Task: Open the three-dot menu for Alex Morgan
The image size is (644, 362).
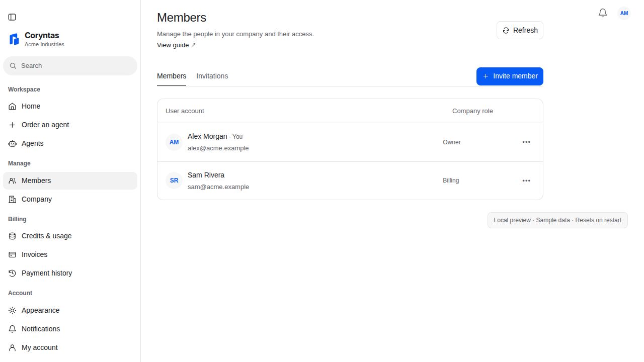Action: 526,142
